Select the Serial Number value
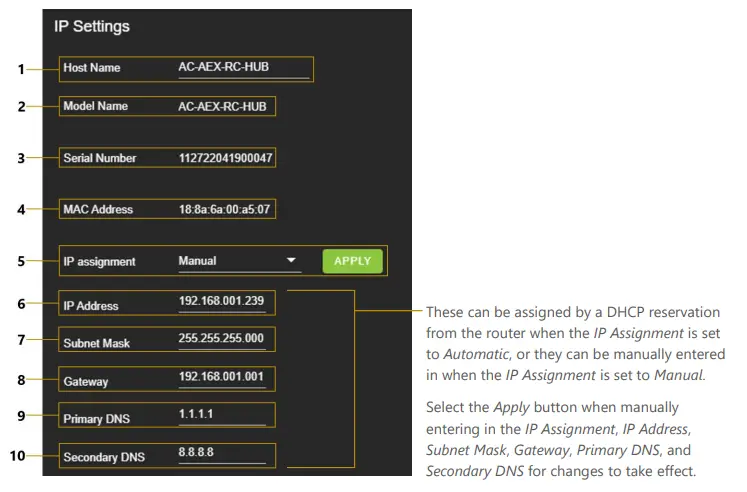This screenshot has width=747, height=492. point(225,158)
